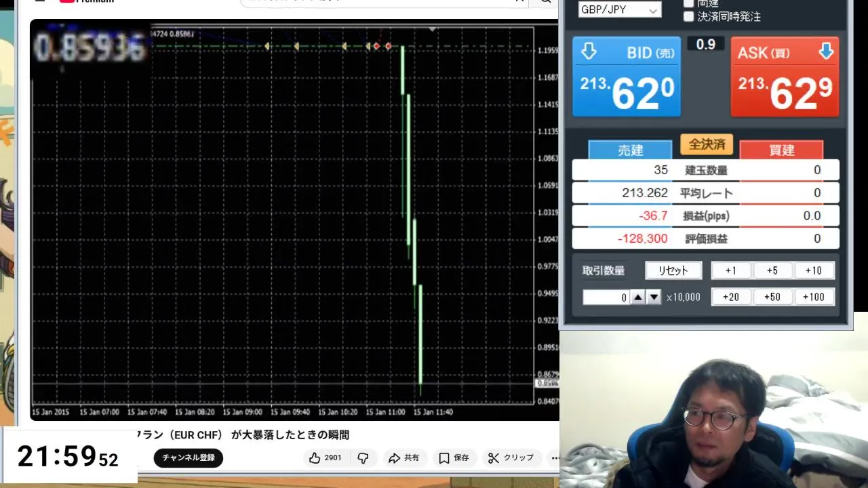This screenshot has width=868, height=488.
Task: Enable 決済同時発注 checkbox
Action: click(x=689, y=17)
